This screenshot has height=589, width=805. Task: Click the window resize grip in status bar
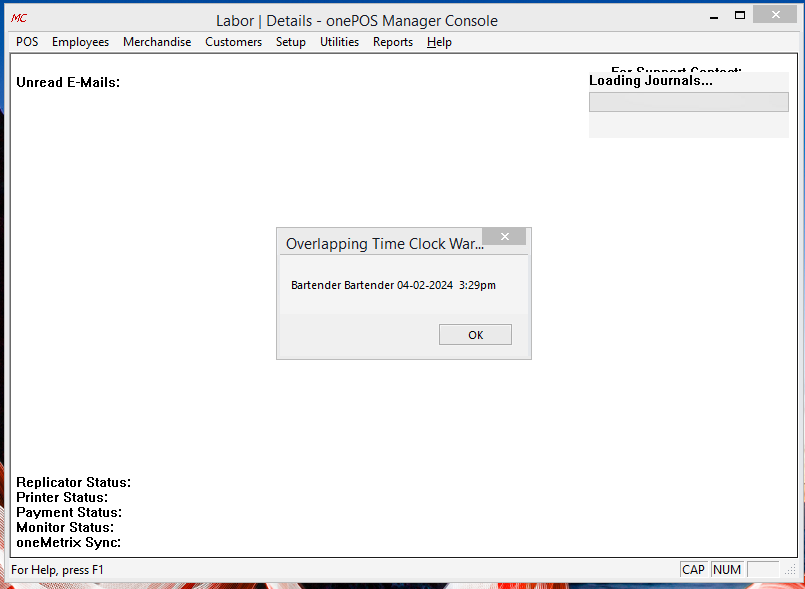click(791, 570)
